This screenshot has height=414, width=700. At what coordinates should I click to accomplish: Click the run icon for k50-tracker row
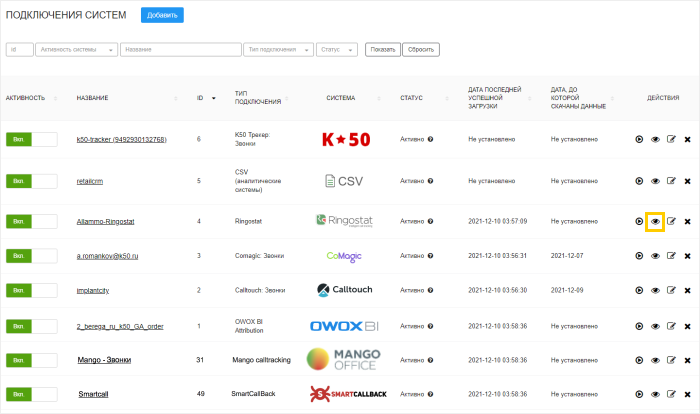click(639, 139)
